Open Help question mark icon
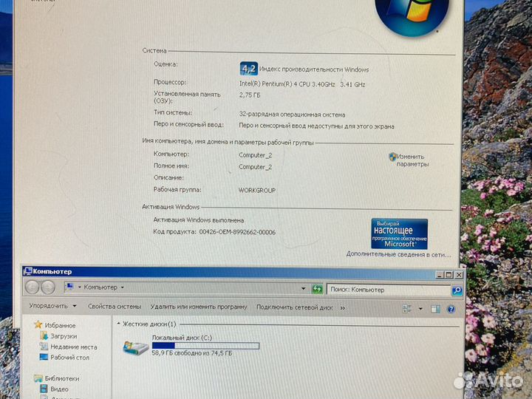This screenshot has height=399, width=532. 451,309
